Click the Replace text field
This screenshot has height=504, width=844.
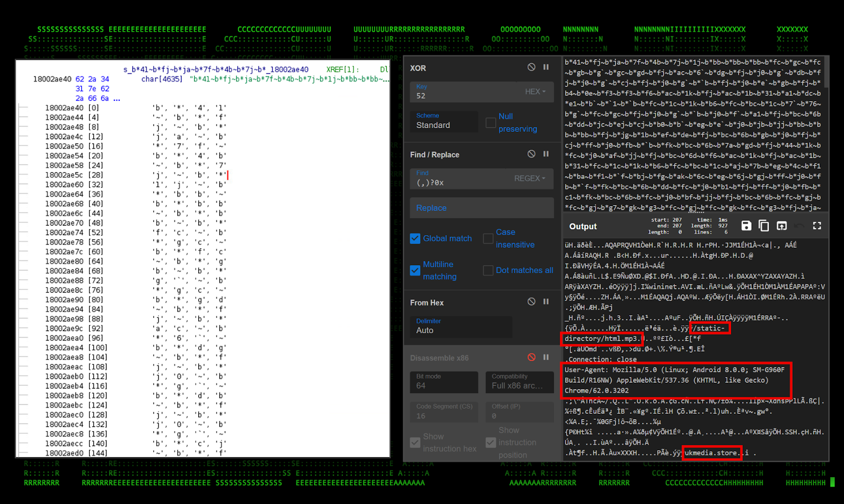pyautogui.click(x=481, y=208)
